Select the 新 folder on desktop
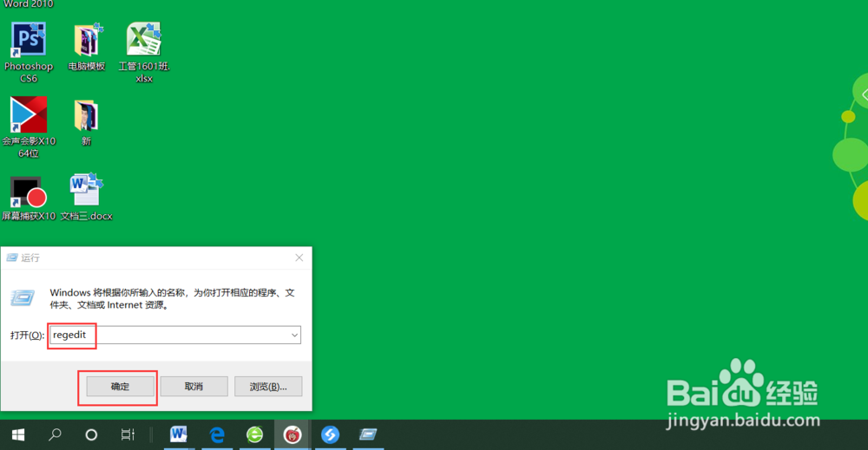The height and width of the screenshot is (450, 868). [86, 115]
